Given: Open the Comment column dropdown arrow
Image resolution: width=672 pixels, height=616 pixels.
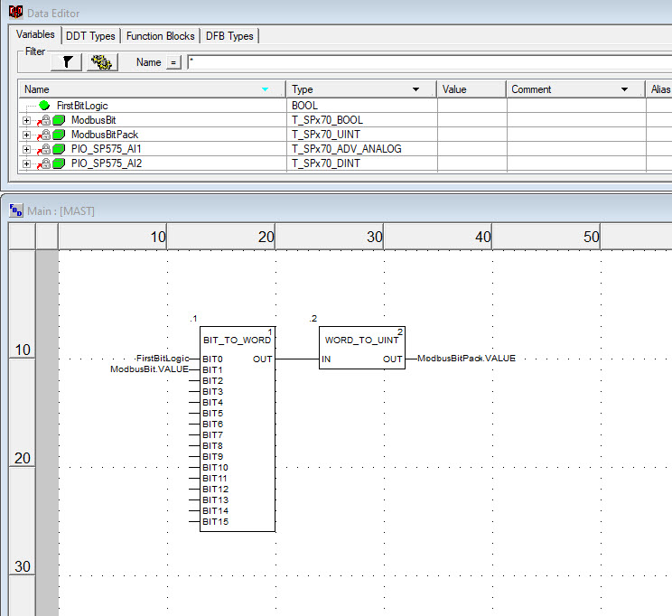Looking at the screenshot, I should click(x=624, y=89).
